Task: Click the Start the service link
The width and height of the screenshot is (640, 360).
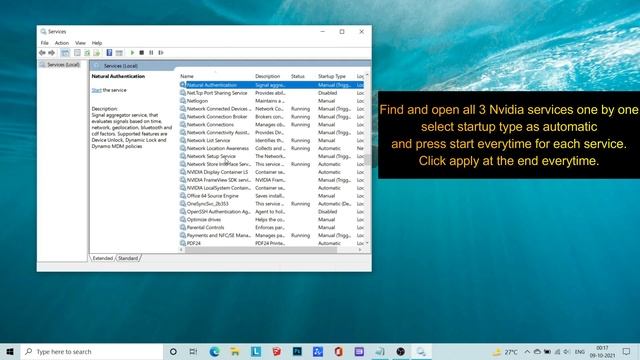Action: click(96, 90)
